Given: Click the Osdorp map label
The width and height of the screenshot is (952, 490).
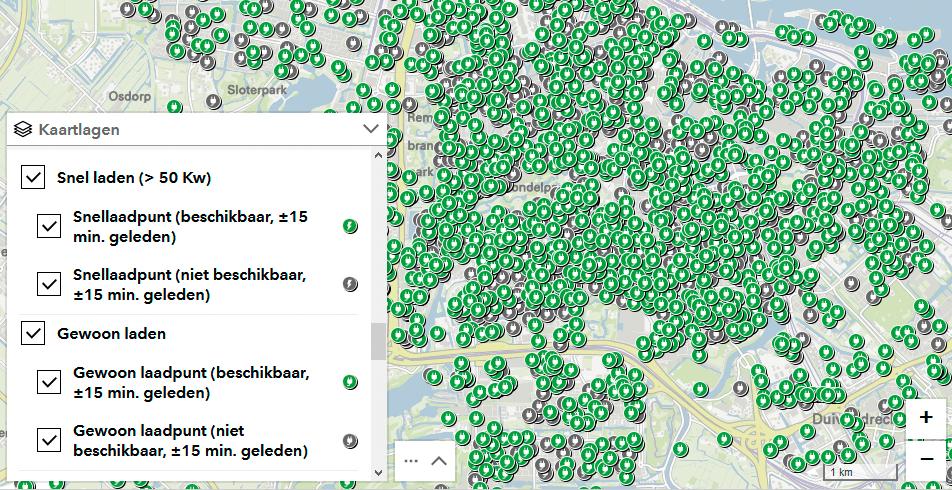Looking at the screenshot, I should coord(128,96).
